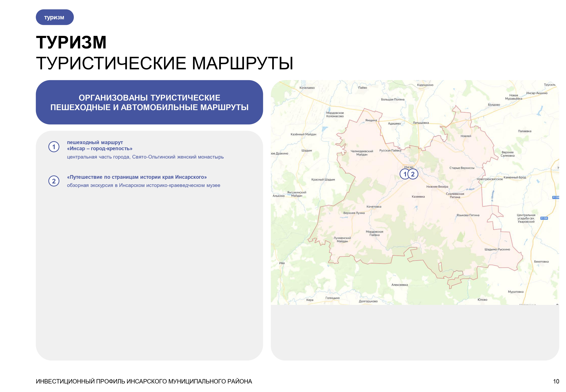Click «Красный Шадым» on the map
This screenshot has height=392, width=566.
(323, 180)
